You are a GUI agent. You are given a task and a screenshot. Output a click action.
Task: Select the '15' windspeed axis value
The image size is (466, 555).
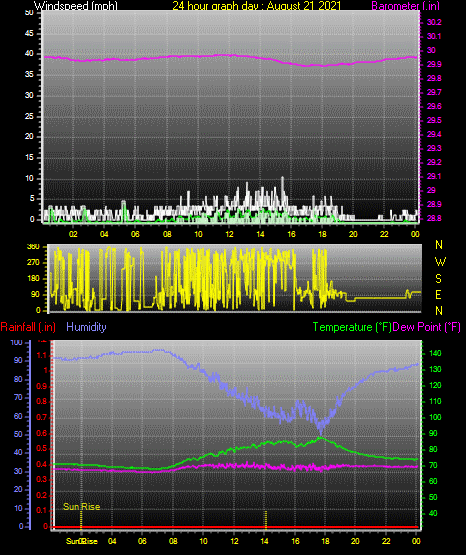click(29, 158)
